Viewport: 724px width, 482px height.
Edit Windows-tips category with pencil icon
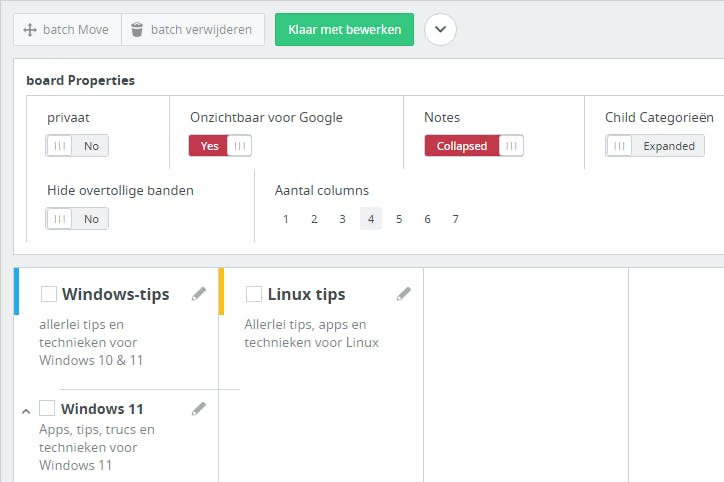coord(199,294)
